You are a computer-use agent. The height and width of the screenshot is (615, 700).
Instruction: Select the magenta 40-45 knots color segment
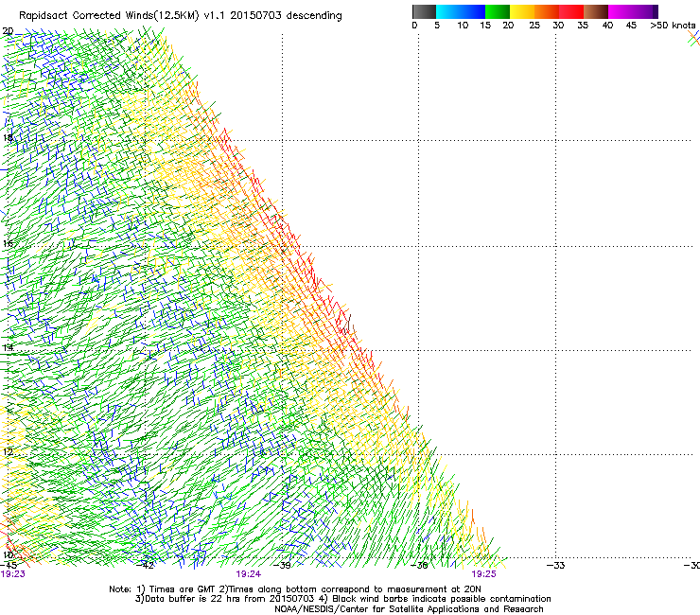pos(621,11)
